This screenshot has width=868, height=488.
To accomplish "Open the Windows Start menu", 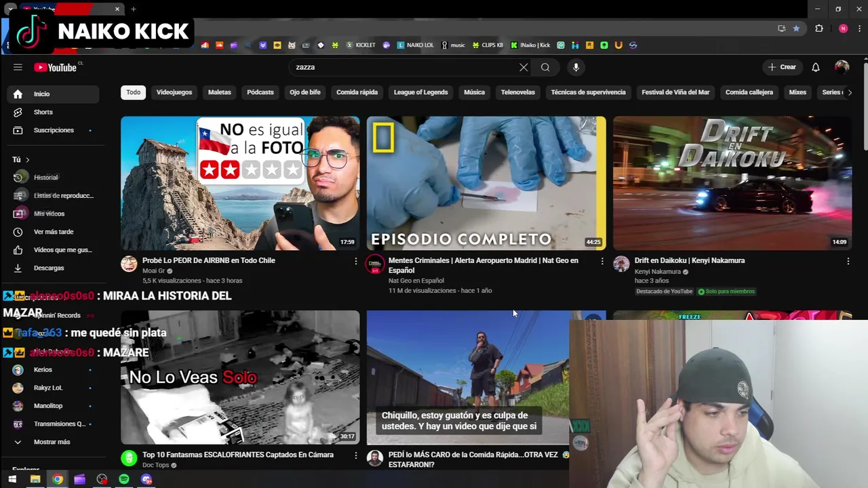I will point(12,479).
